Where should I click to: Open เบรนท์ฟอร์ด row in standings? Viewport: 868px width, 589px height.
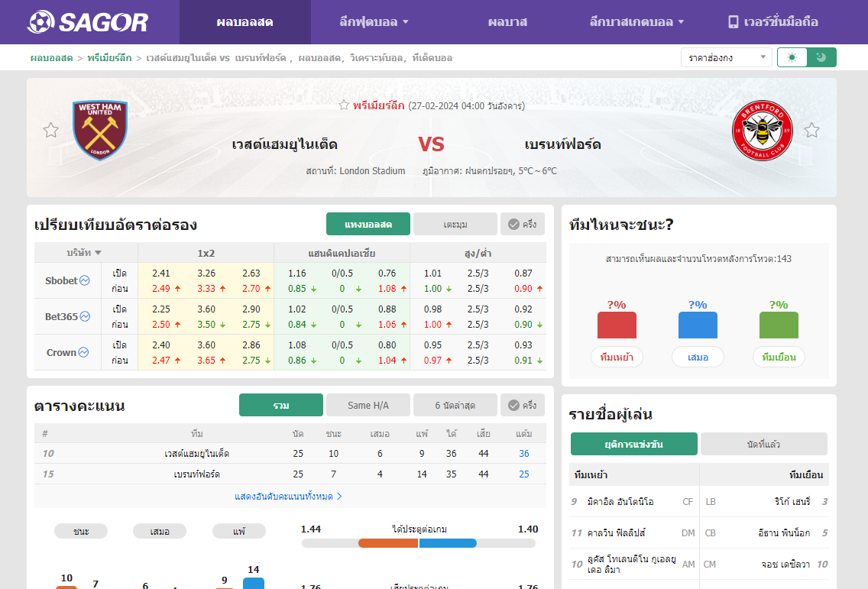(x=290, y=474)
